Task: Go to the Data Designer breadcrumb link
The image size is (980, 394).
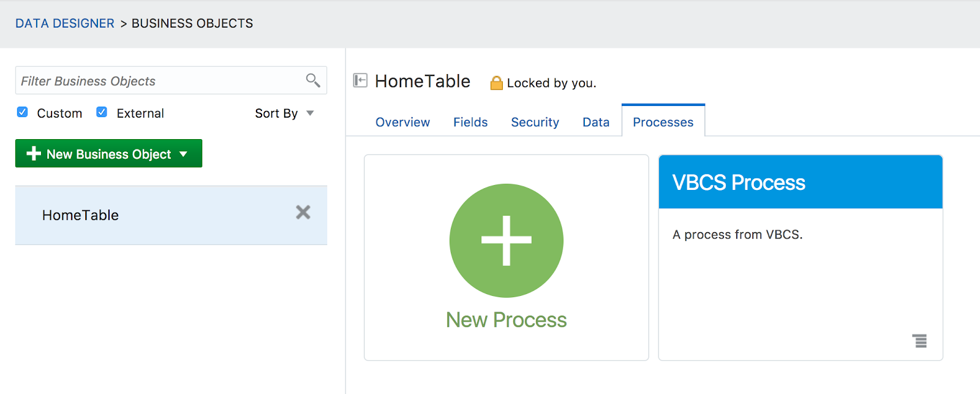Action: click(65, 23)
